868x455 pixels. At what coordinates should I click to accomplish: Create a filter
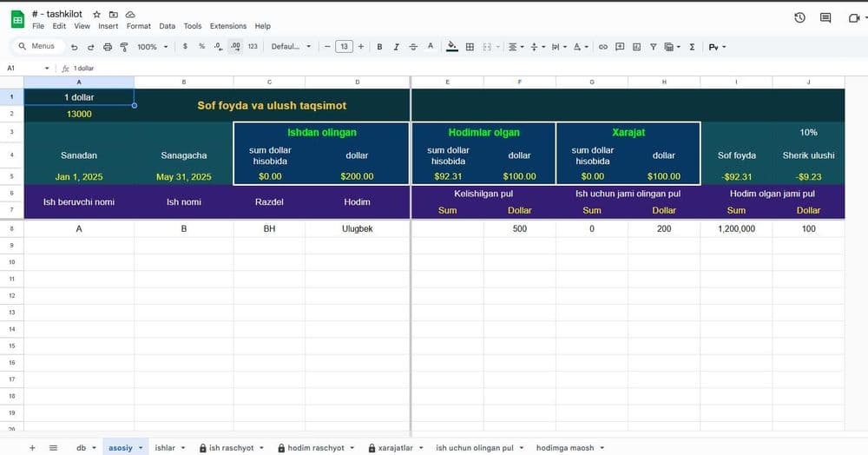tap(654, 47)
